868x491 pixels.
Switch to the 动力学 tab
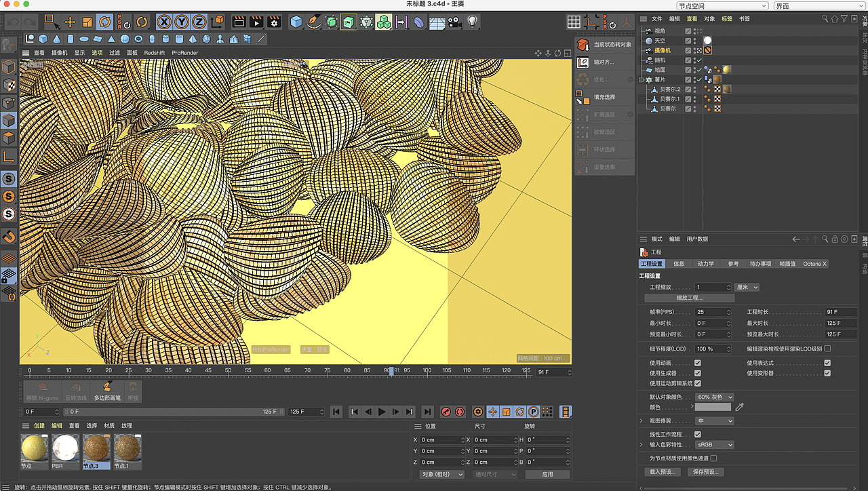[705, 264]
